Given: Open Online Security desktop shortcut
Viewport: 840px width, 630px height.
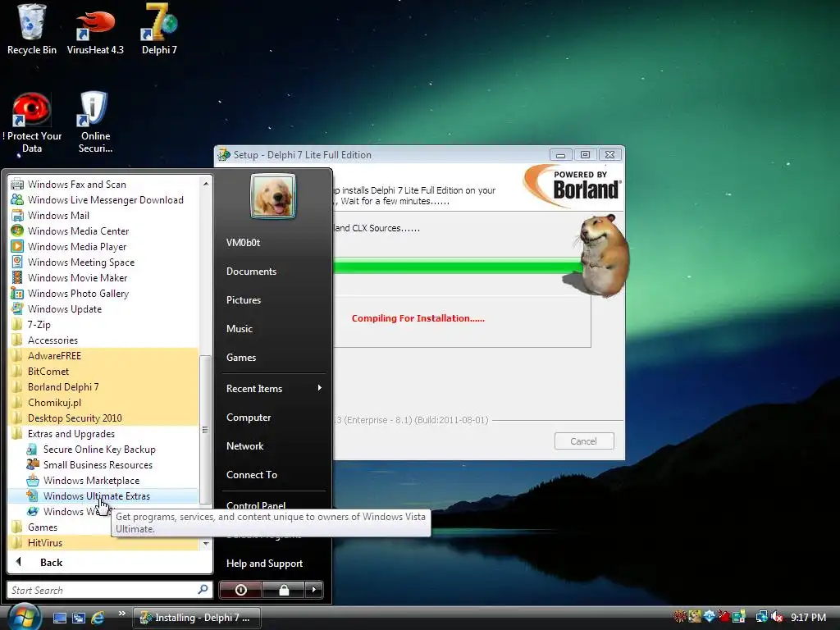Looking at the screenshot, I should point(95,123).
